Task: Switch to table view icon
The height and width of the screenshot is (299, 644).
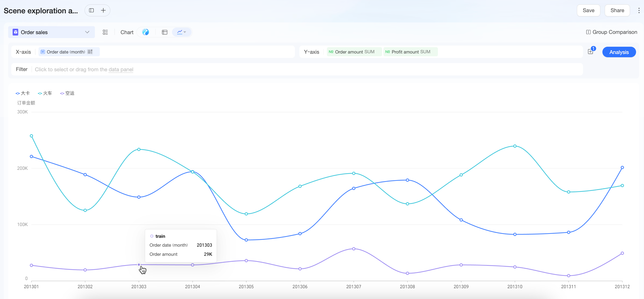Action: [165, 32]
